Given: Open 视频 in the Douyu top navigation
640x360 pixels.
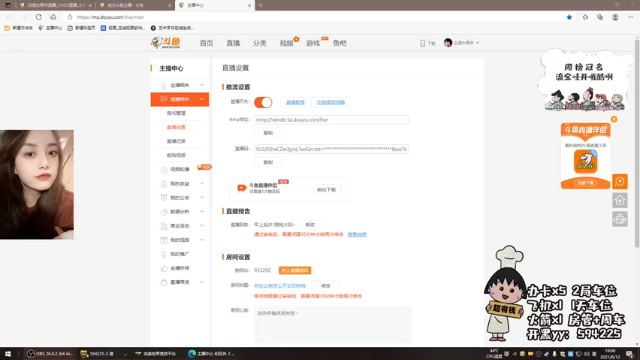Looking at the screenshot, I should click(286, 43).
